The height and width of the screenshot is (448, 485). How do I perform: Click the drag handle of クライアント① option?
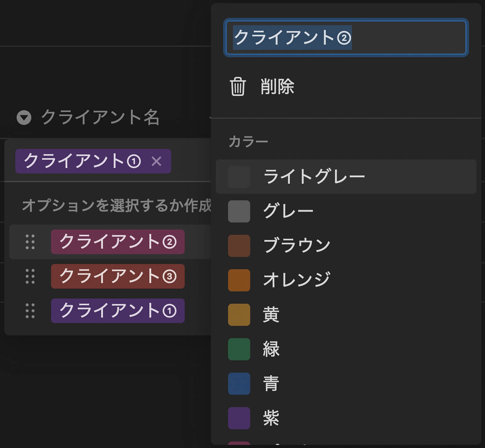click(30, 311)
